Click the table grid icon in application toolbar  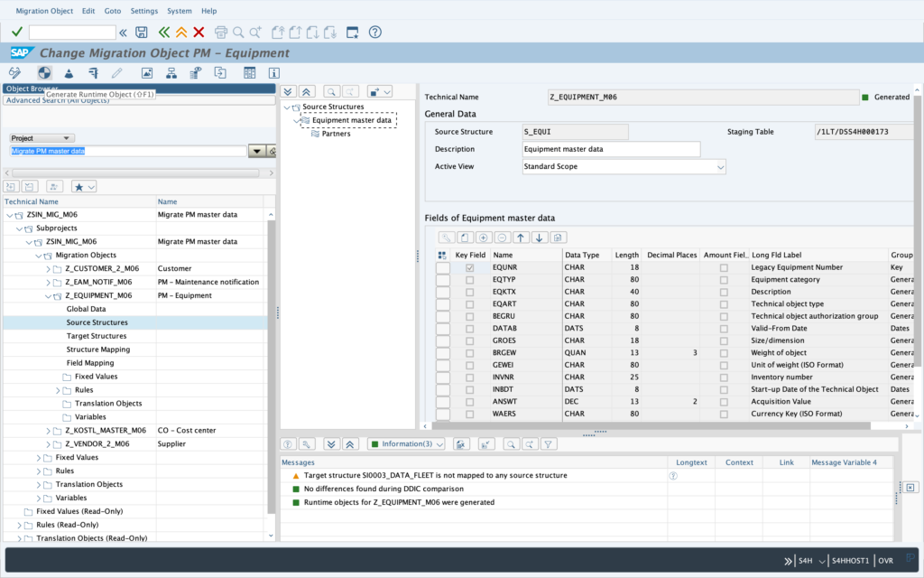click(249, 73)
